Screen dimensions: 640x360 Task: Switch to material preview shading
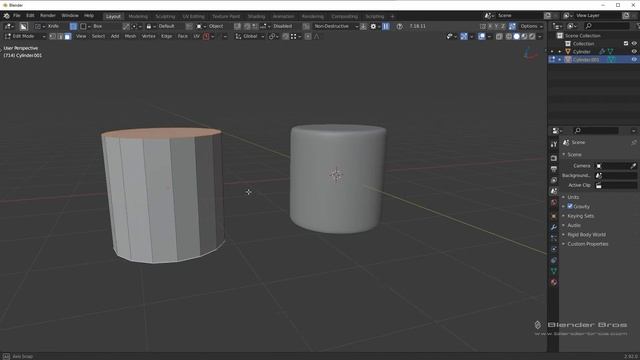524,36
